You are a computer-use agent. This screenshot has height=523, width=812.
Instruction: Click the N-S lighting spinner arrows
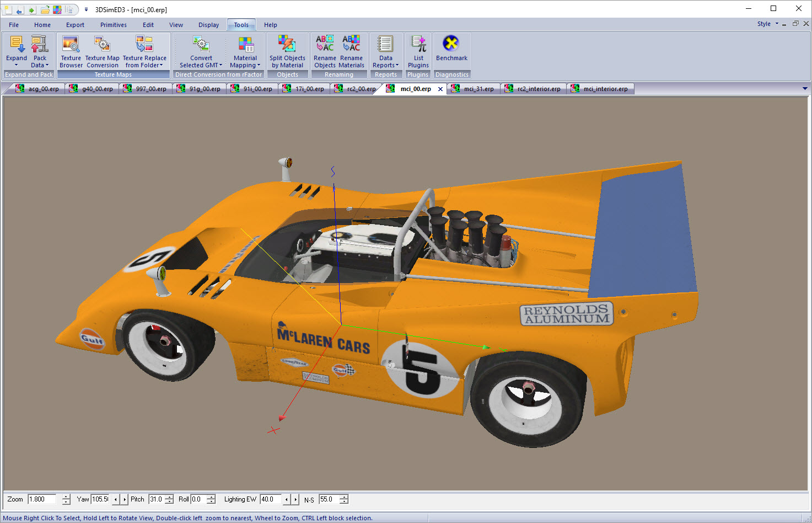pyautogui.click(x=344, y=499)
